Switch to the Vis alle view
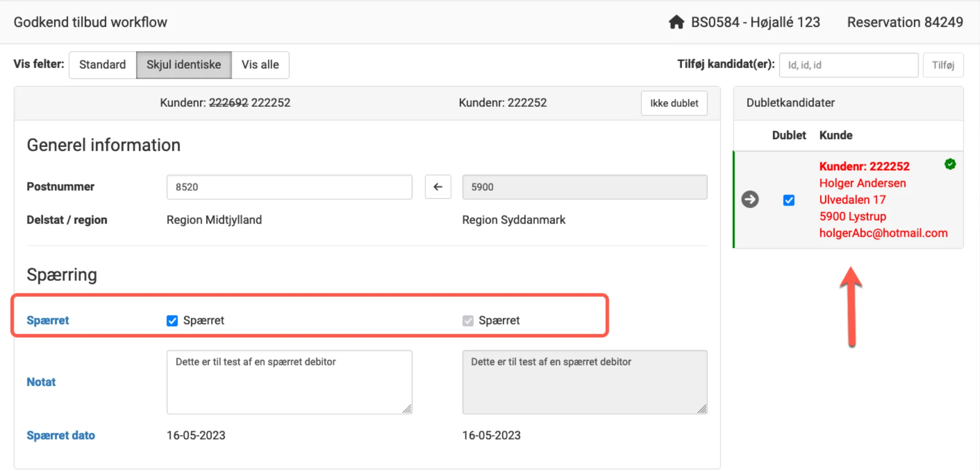The width and height of the screenshot is (980, 471). coord(260,65)
